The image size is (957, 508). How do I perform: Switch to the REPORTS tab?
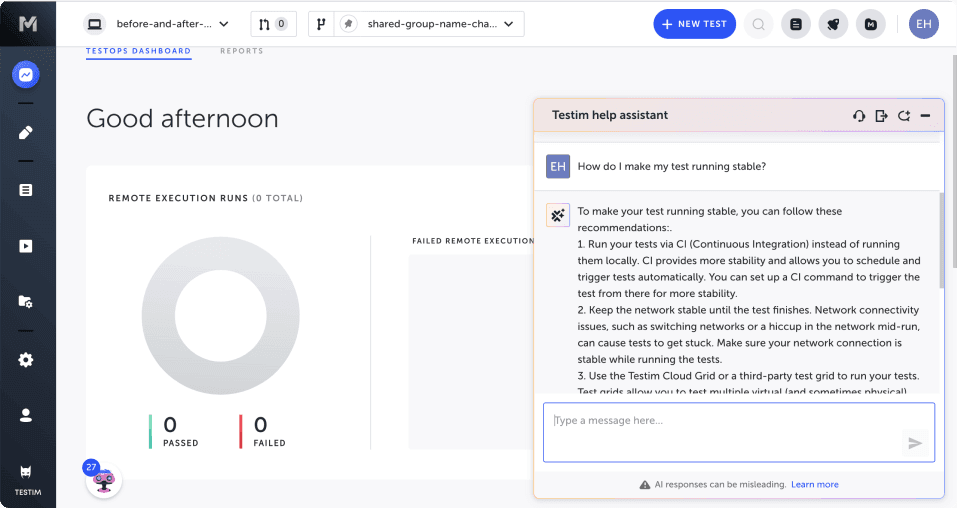point(242,51)
